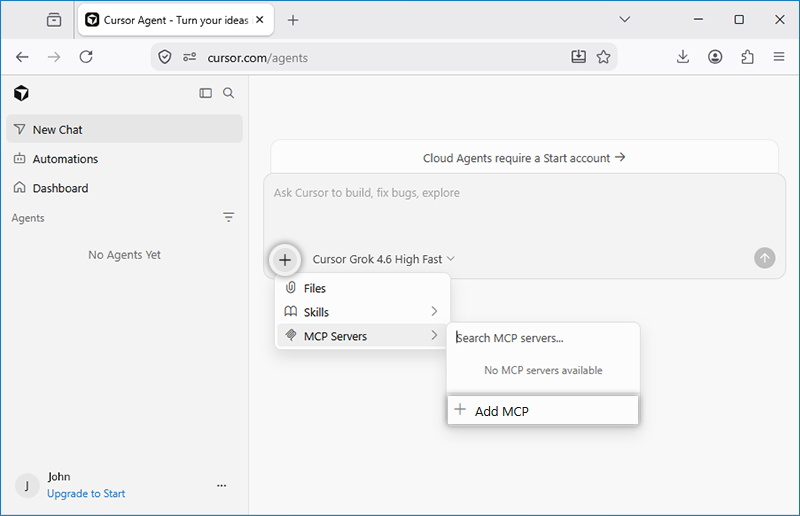The width and height of the screenshot is (800, 516).
Task: Open browser downloads
Action: pyautogui.click(x=683, y=57)
